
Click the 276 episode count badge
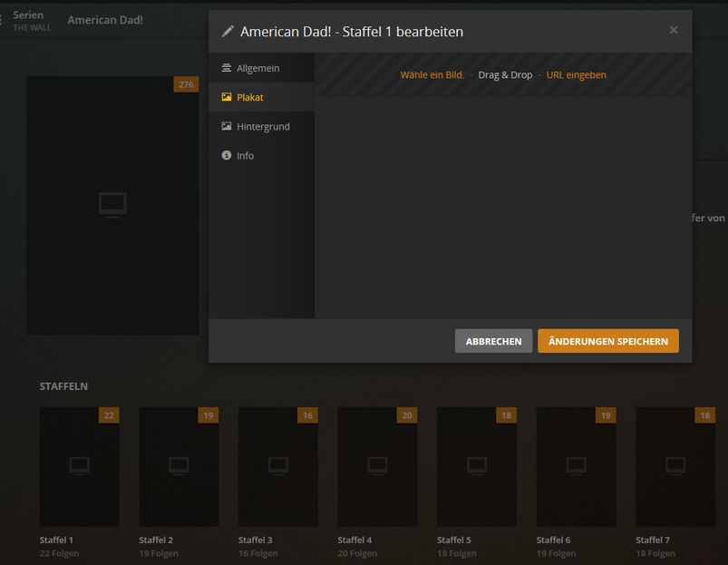(186, 84)
